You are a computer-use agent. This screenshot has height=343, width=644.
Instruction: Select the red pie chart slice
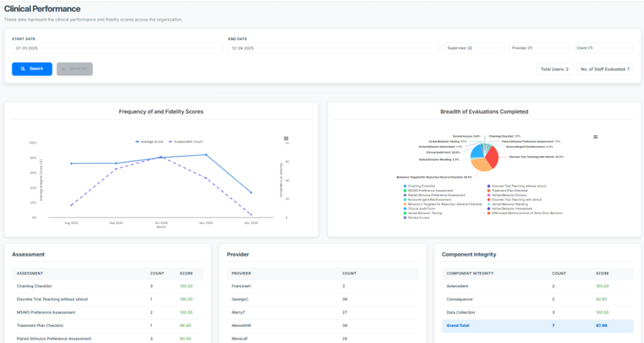click(492, 157)
